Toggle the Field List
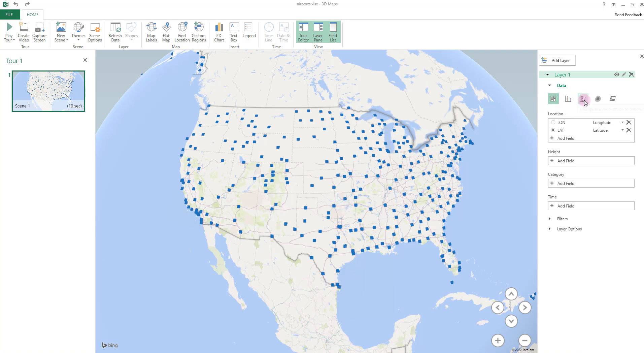Viewport: 644px width, 353px height. (x=333, y=32)
